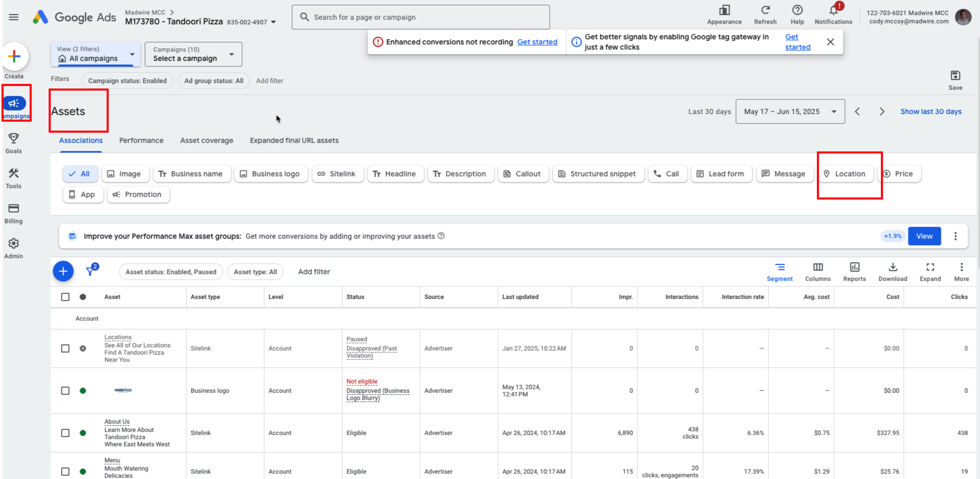980x479 pixels.
Task: Switch to the Associations tab
Action: click(81, 140)
